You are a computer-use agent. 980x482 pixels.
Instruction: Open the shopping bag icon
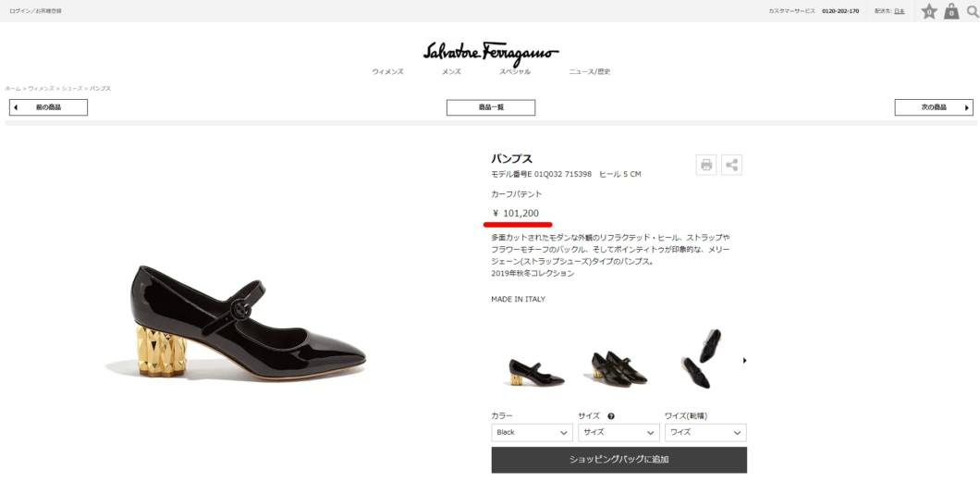(x=951, y=11)
